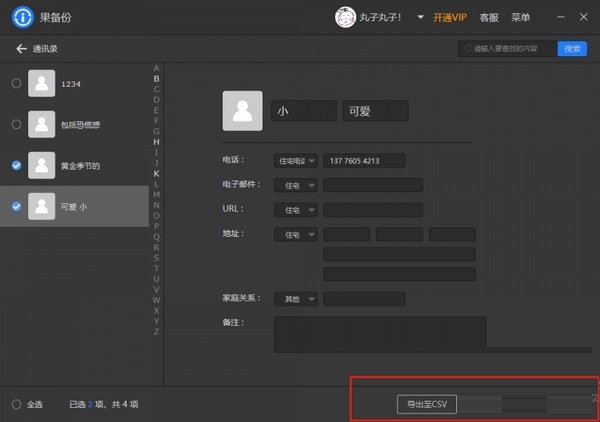Jump to letter M in index
This screenshot has height=422, width=600.
[x=156, y=195]
